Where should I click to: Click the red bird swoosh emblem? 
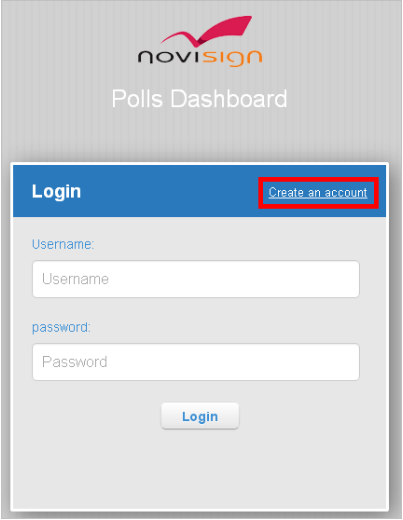207,31
